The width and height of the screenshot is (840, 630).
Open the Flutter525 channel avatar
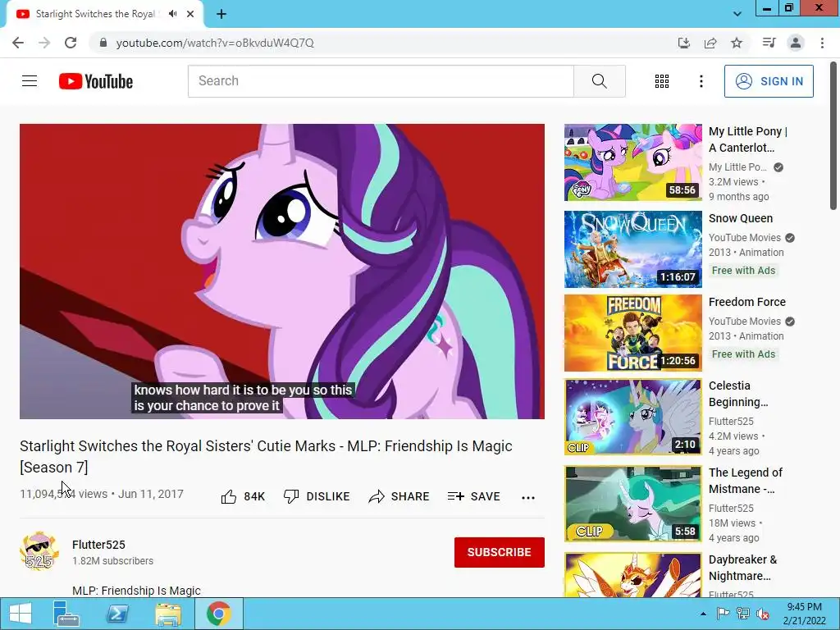tap(39, 551)
